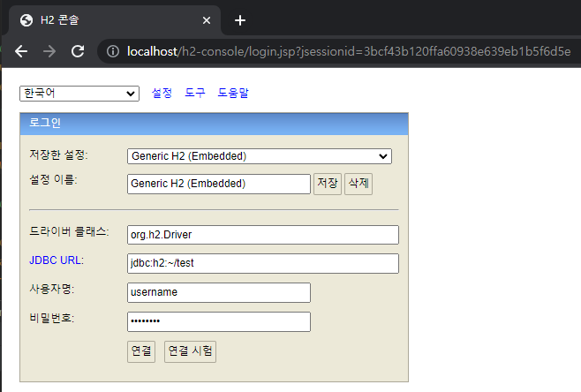Click the 저장 button
Screen dimensions: 581x392
328,184
